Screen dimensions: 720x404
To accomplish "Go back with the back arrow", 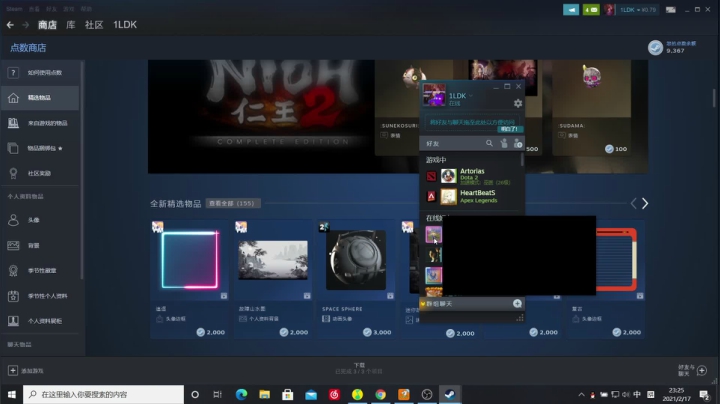I will point(10,25).
